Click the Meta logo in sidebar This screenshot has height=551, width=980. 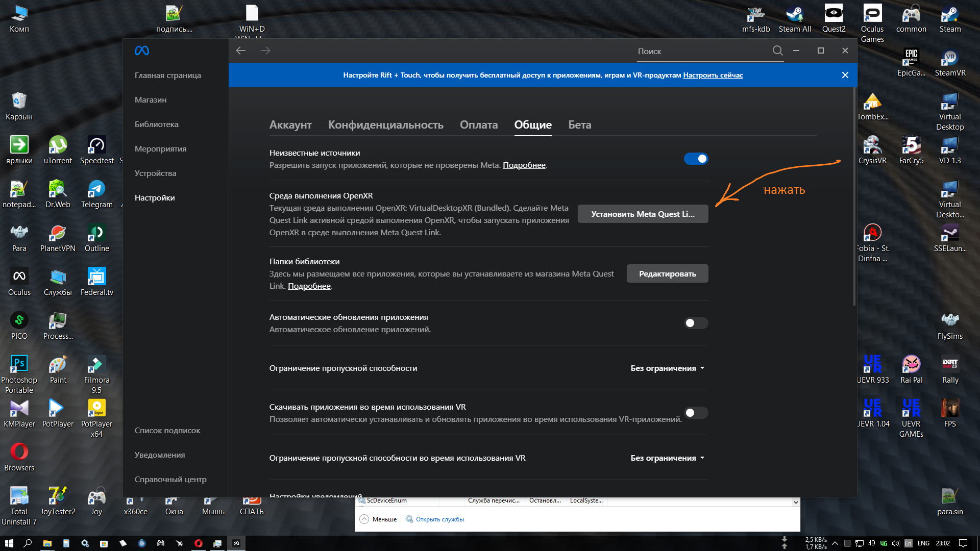click(141, 51)
